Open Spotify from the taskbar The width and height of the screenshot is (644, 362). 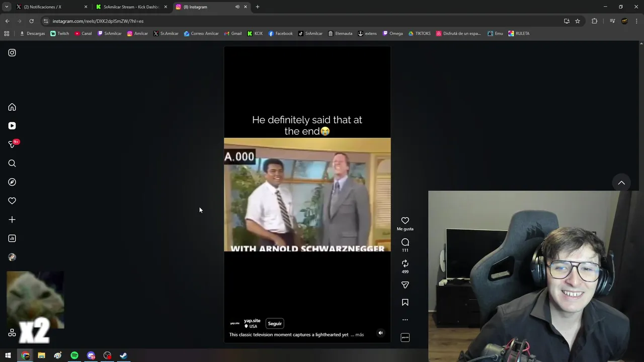(74, 355)
